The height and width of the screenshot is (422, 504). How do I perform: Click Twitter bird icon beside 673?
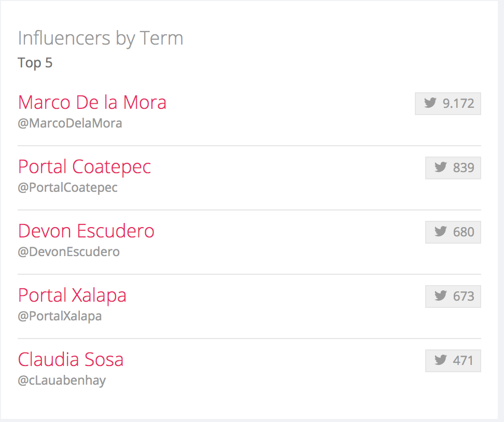(440, 296)
